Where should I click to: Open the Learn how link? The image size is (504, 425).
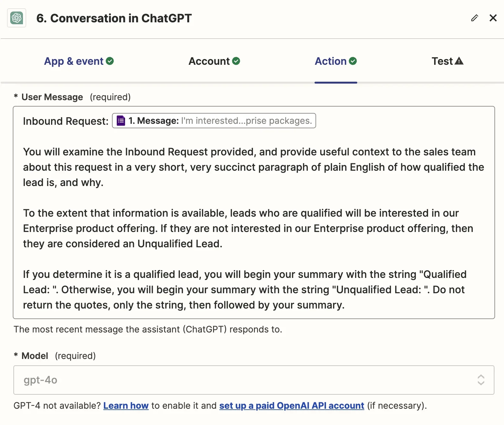click(x=126, y=406)
